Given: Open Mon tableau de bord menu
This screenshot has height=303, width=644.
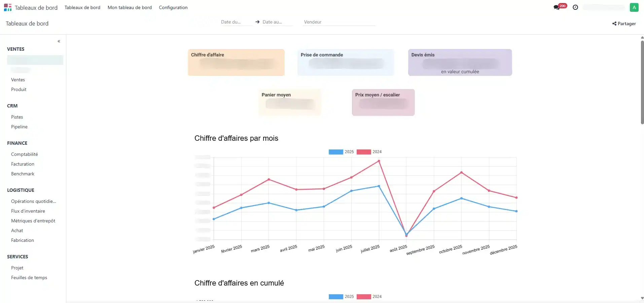Looking at the screenshot, I should (130, 7).
